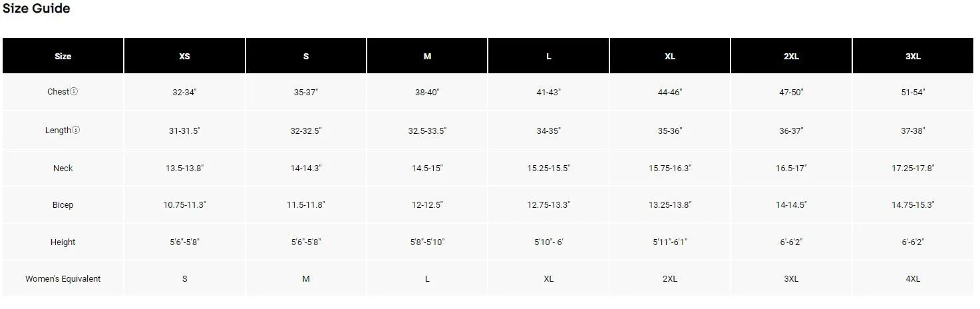Click the Neck row label
The image size is (980, 309).
click(x=63, y=168)
